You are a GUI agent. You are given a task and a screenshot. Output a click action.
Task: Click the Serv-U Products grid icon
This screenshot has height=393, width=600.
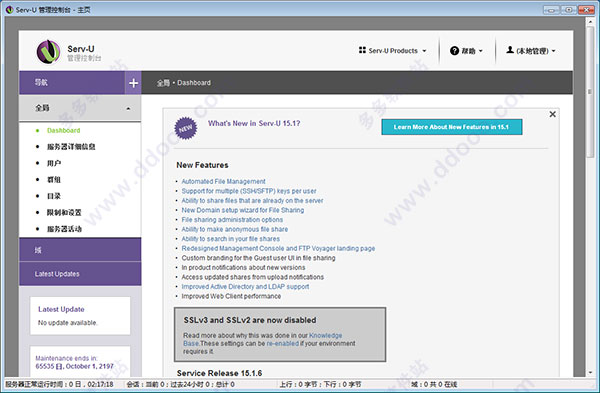coord(362,50)
